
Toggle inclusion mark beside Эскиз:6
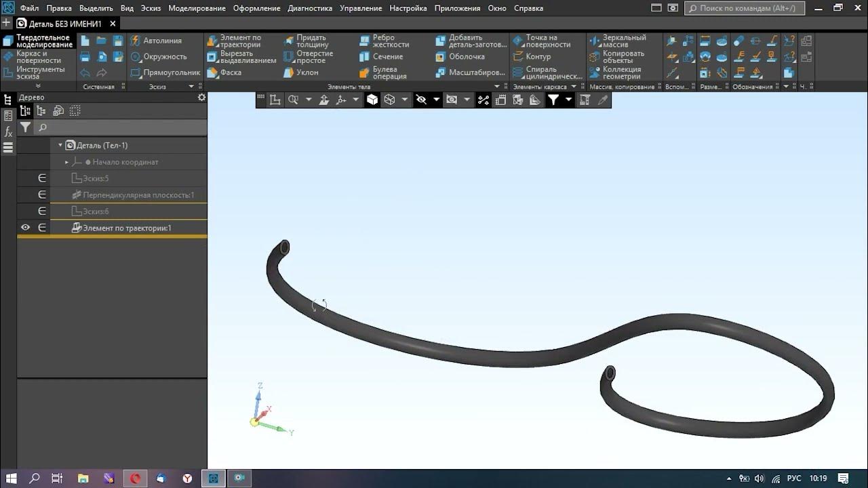(x=41, y=211)
